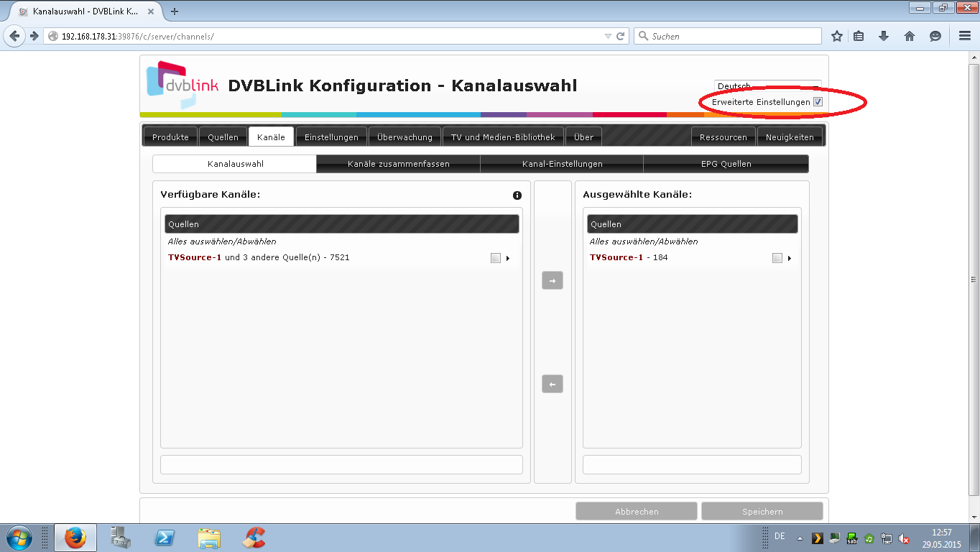Open the Produkte tab

170,137
